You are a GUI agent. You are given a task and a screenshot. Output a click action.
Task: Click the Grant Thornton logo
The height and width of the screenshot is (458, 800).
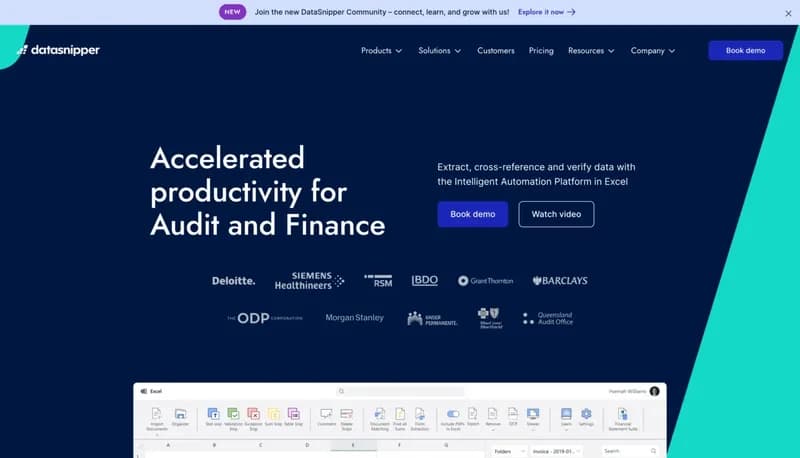coord(485,281)
